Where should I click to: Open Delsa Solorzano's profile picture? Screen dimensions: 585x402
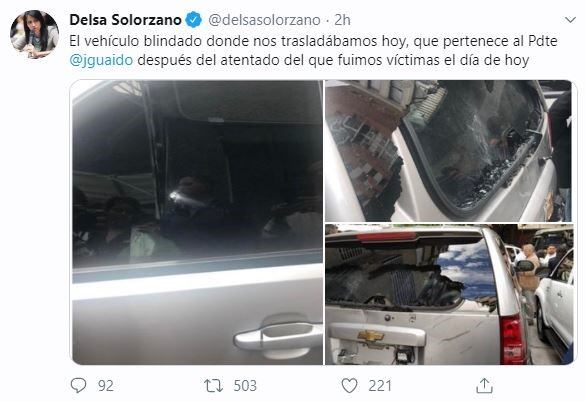click(x=34, y=34)
